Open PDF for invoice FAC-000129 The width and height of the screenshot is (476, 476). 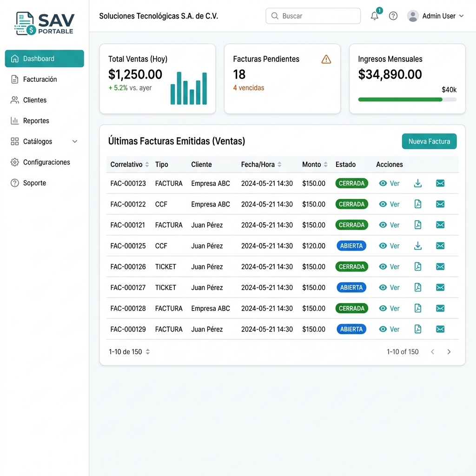[x=418, y=329]
